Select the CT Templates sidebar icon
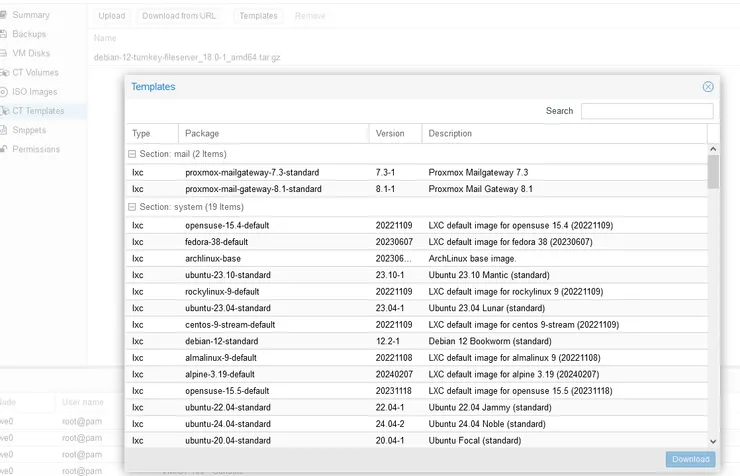740x476 pixels. [x=5, y=111]
